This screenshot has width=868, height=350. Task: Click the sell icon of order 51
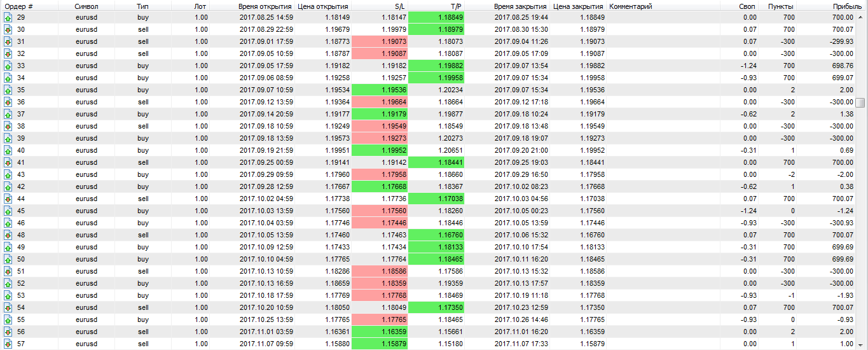click(x=8, y=271)
